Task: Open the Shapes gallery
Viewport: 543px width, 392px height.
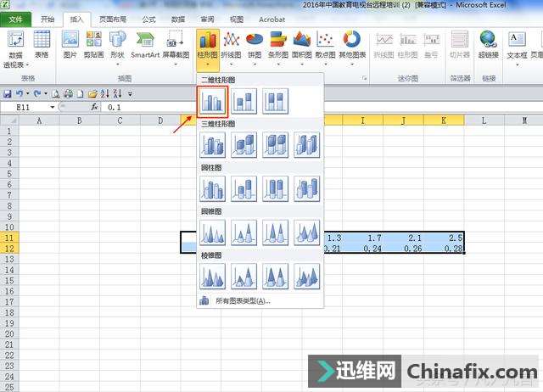Action: (x=117, y=49)
